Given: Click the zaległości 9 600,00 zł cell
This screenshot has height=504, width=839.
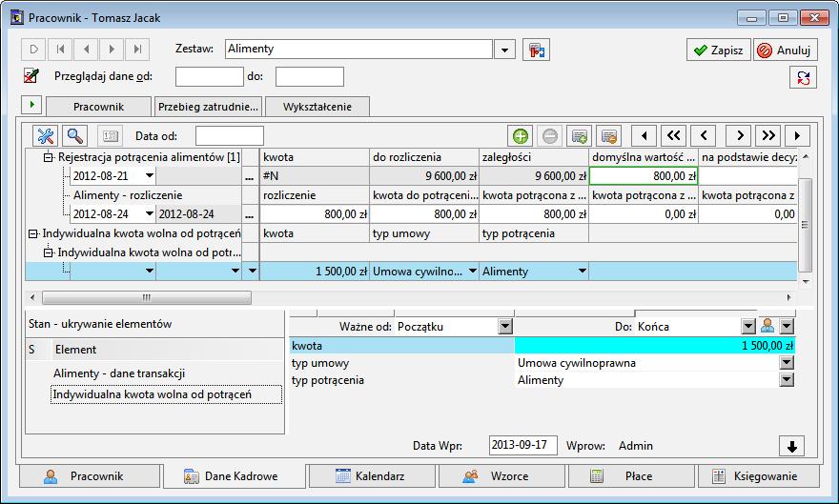Looking at the screenshot, I should [x=534, y=176].
